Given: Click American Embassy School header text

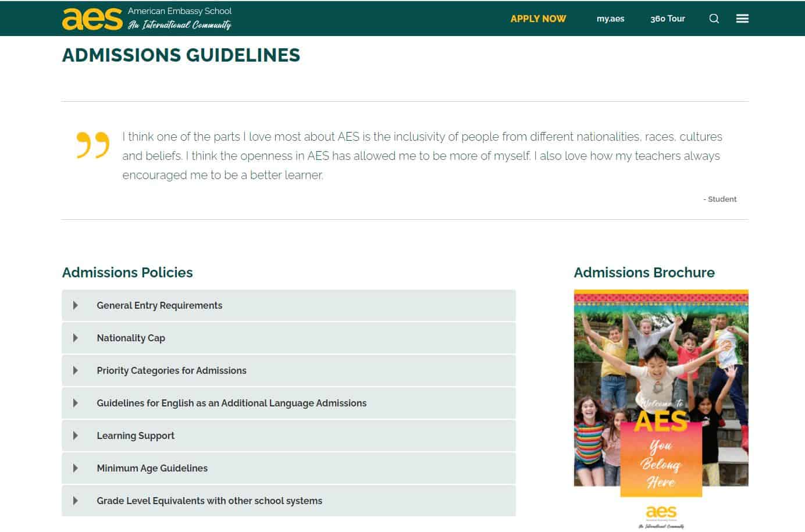Looking at the screenshot, I should tap(180, 11).
